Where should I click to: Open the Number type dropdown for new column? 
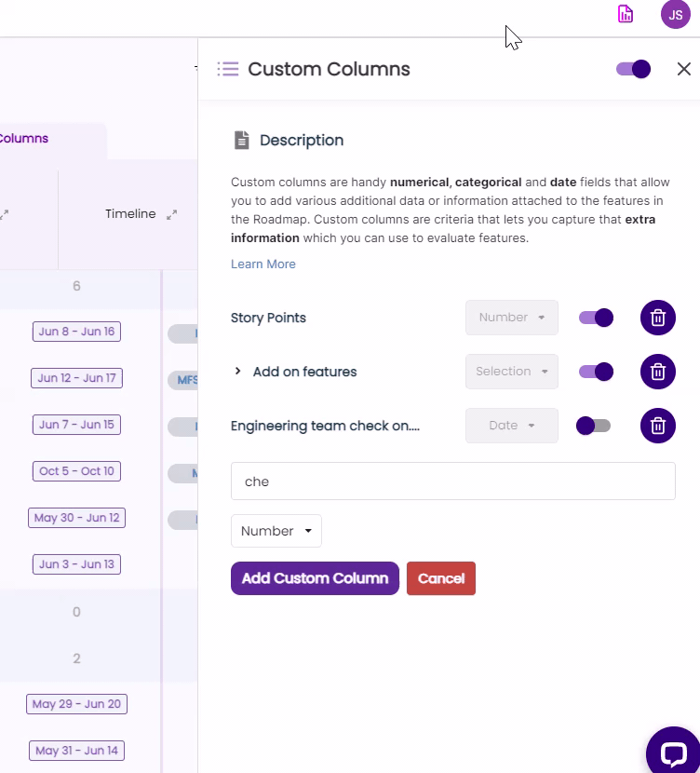(276, 531)
